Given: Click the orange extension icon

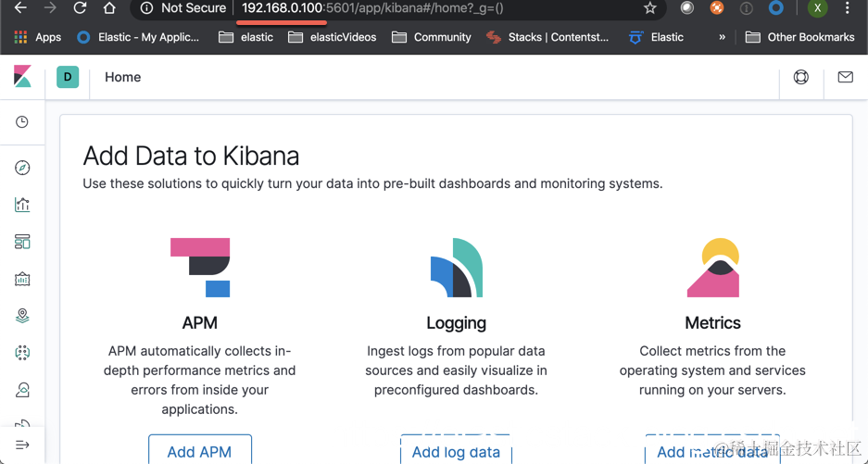Looking at the screenshot, I should pyautogui.click(x=717, y=7).
